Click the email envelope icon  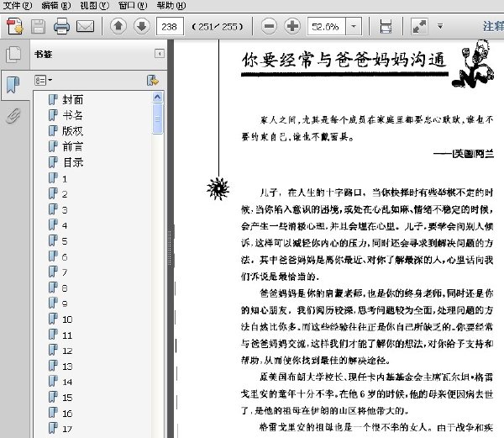tap(85, 26)
